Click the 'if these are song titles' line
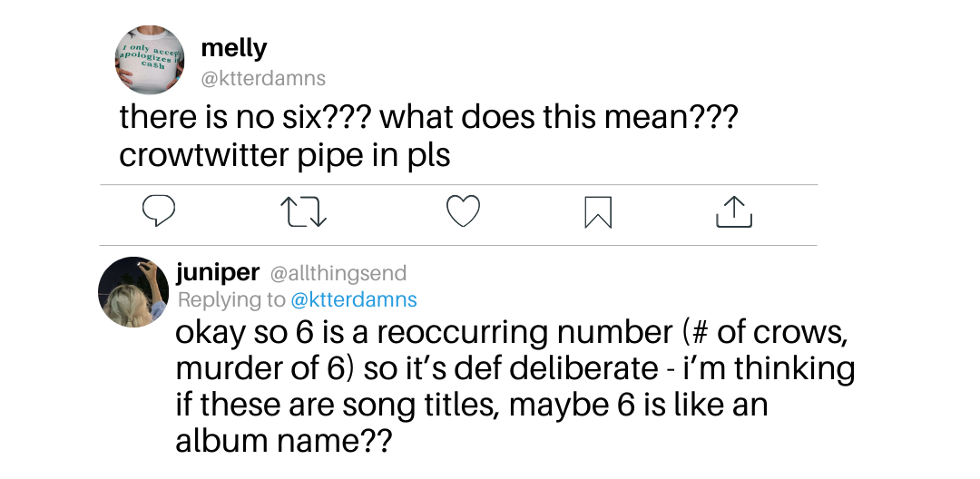 point(471,405)
